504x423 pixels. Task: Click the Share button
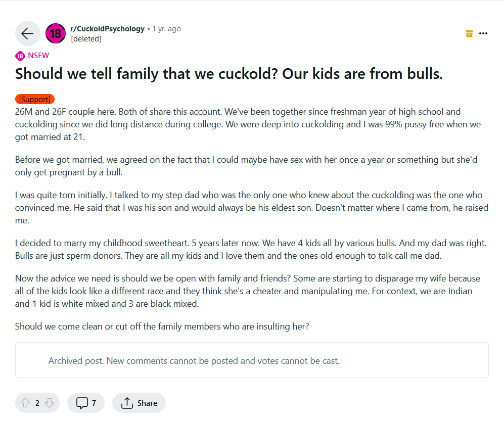[x=139, y=403]
